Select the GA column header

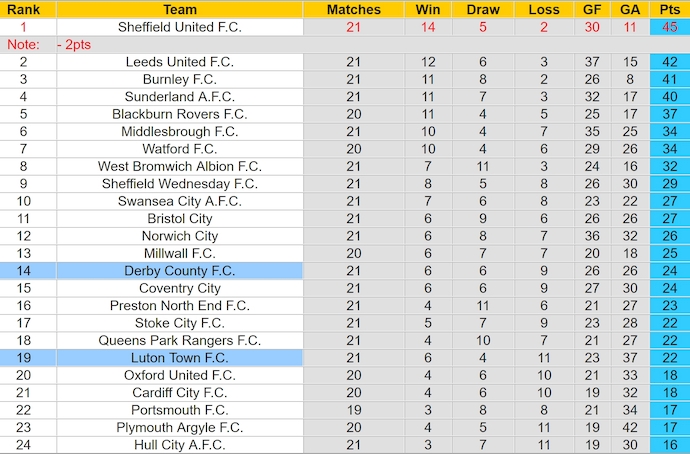click(630, 9)
